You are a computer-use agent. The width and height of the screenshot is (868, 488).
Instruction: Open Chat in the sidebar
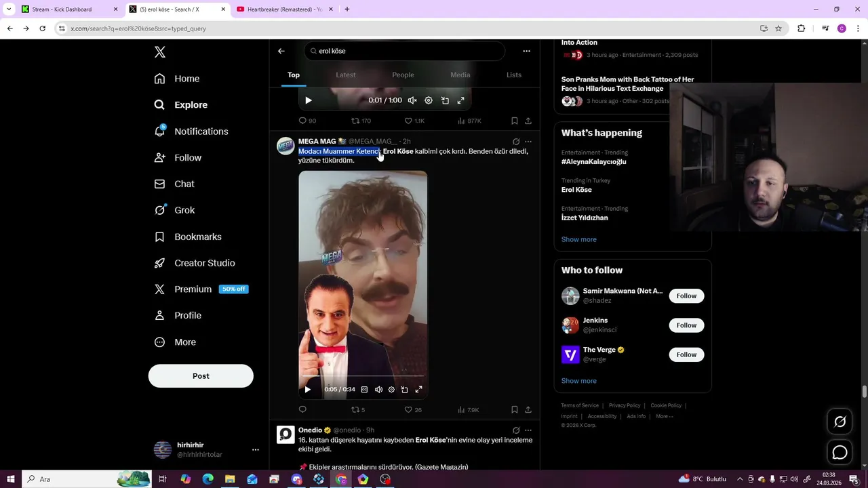[x=174, y=184]
